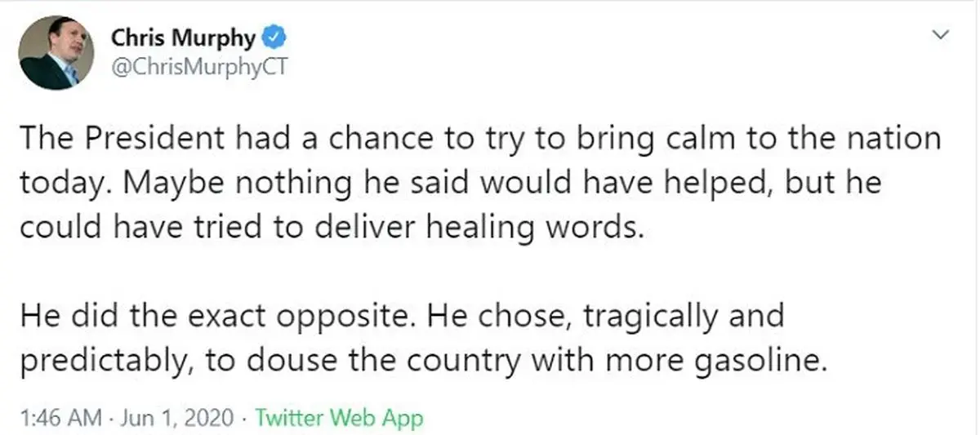Visit the @ChrisMurphyCT handle link
This screenshot has width=980, height=435.
click(x=198, y=68)
